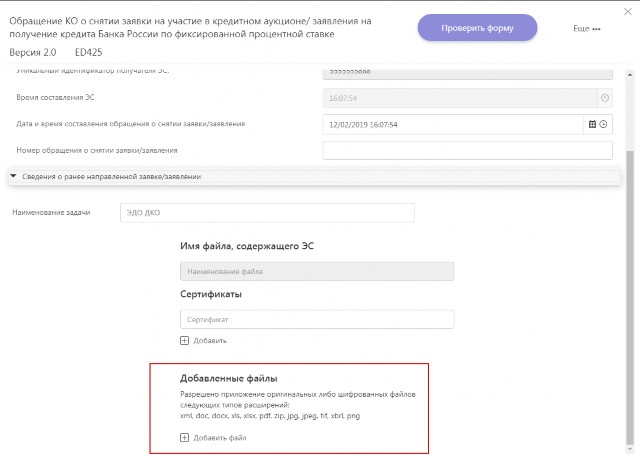The width and height of the screenshot is (640, 456).
Task: Click the date field showing 12/02/2019 16:07:54
Action: 453,125
